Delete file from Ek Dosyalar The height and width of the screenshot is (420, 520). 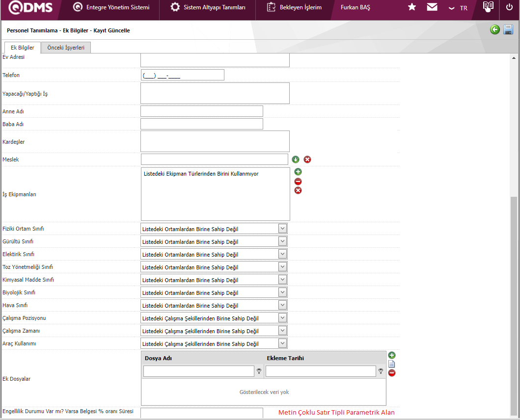pyautogui.click(x=392, y=373)
